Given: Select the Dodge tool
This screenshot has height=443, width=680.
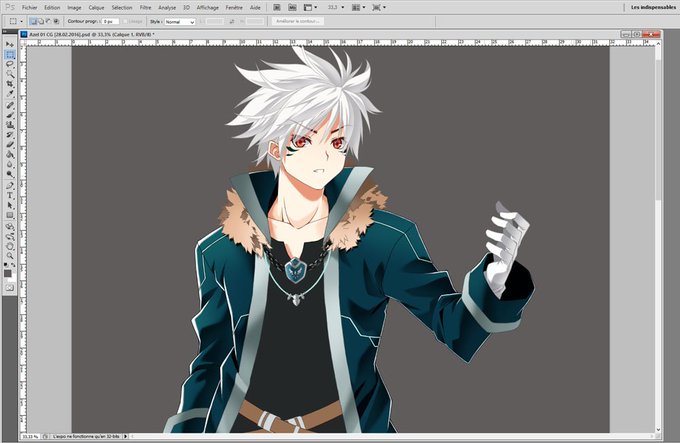Looking at the screenshot, I should [x=10, y=174].
